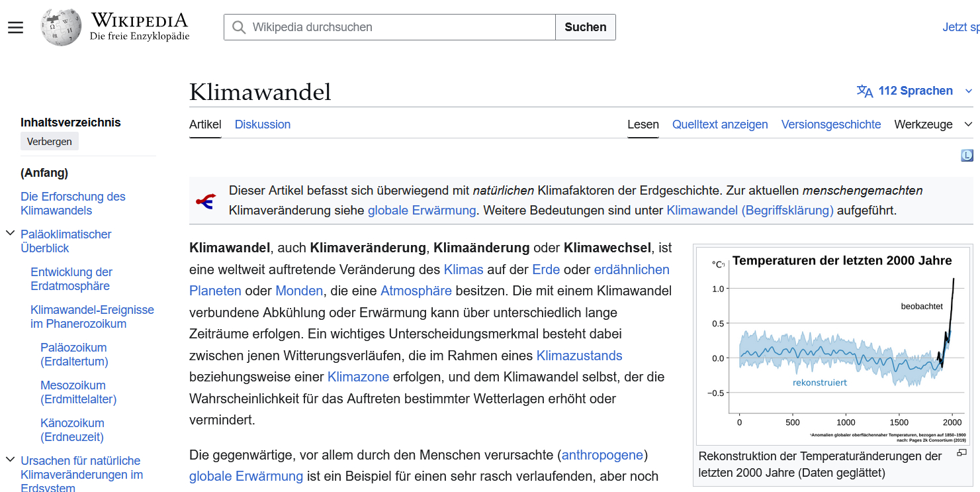Viewport: 980px width, 492px height.
Task: Click the blue 'L' article badge icon
Action: [x=967, y=156]
